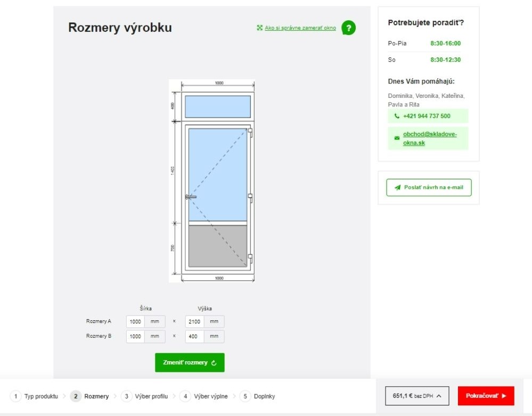The image size is (532, 416).
Task: Expand the 651,1 € price details
Action: click(417, 396)
